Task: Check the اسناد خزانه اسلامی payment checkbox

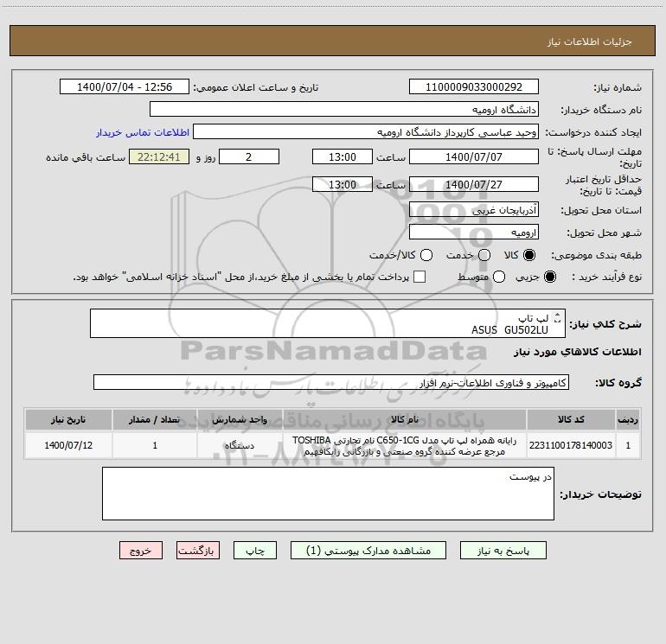Action: (419, 277)
